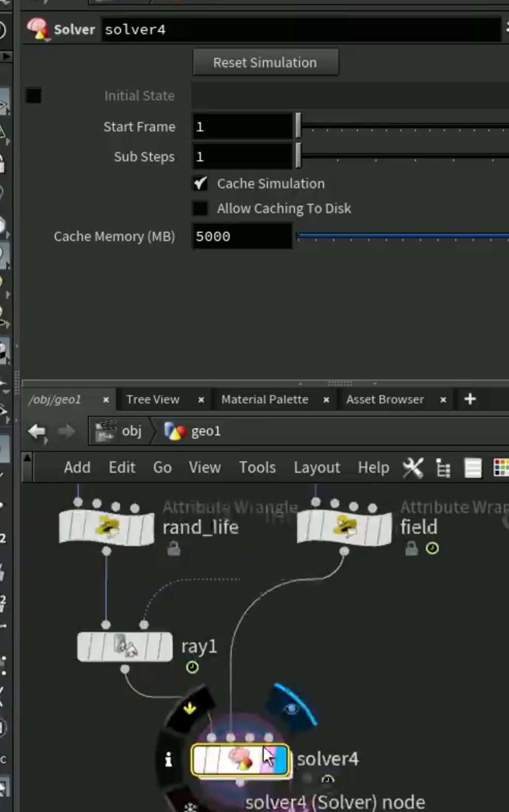
Task: Open the Tools menu in network editor
Action: tap(258, 468)
